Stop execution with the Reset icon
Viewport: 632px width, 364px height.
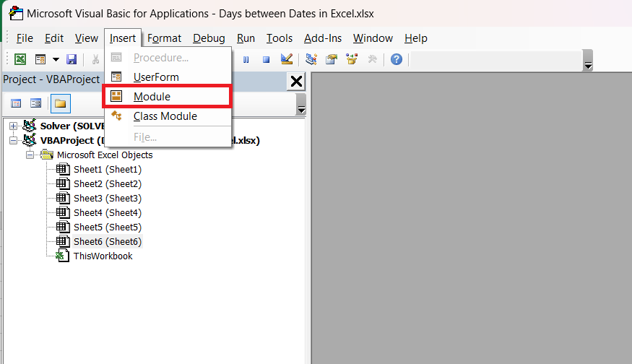(266, 60)
